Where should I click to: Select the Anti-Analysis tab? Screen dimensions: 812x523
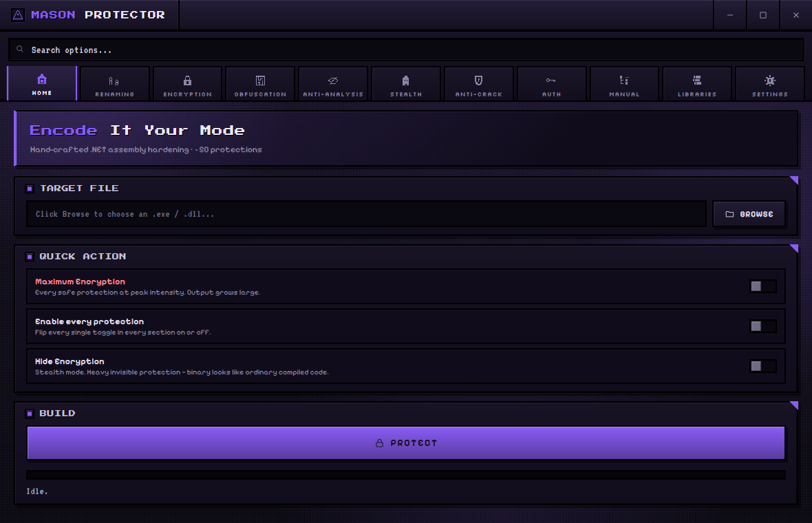click(x=333, y=83)
